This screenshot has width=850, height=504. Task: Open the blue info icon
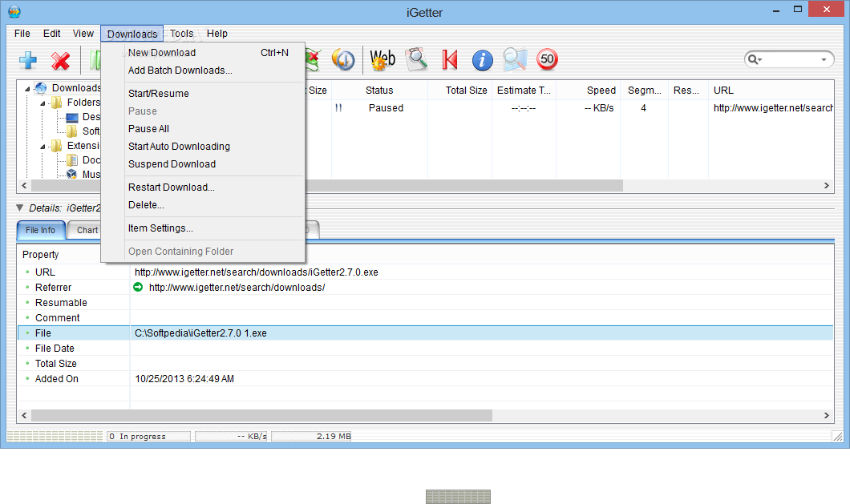pyautogui.click(x=483, y=59)
